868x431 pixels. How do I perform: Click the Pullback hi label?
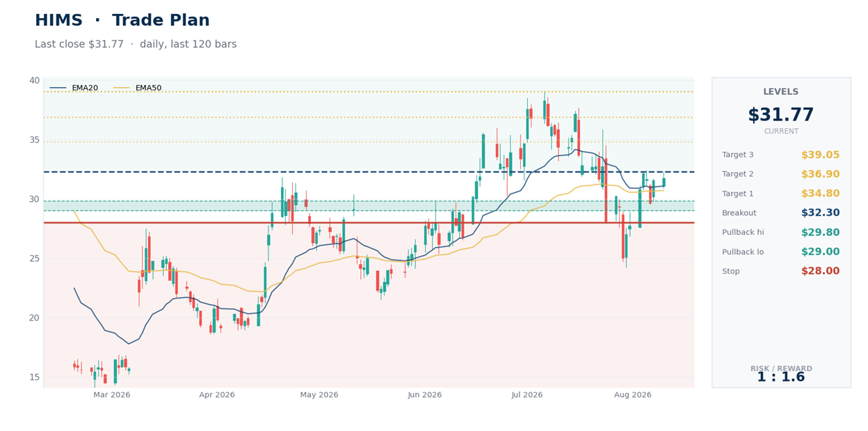(x=743, y=233)
